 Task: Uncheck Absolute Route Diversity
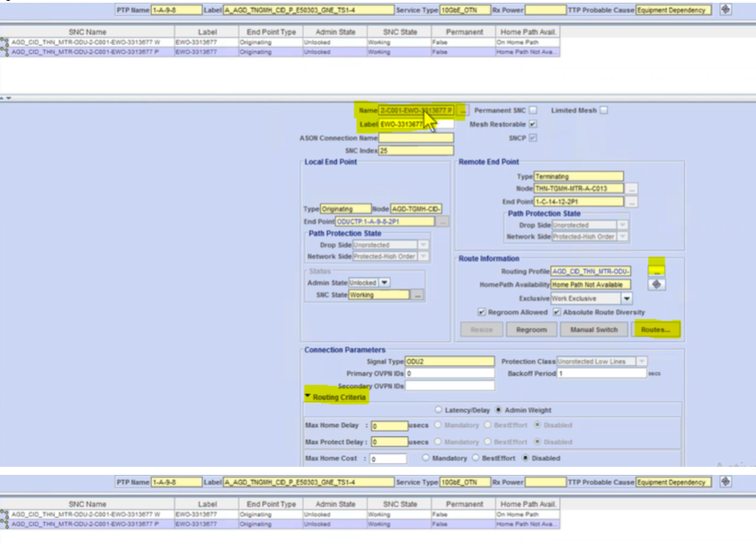click(557, 312)
